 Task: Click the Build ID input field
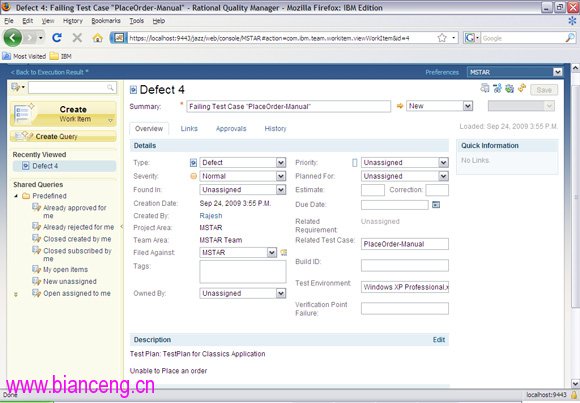405,265
